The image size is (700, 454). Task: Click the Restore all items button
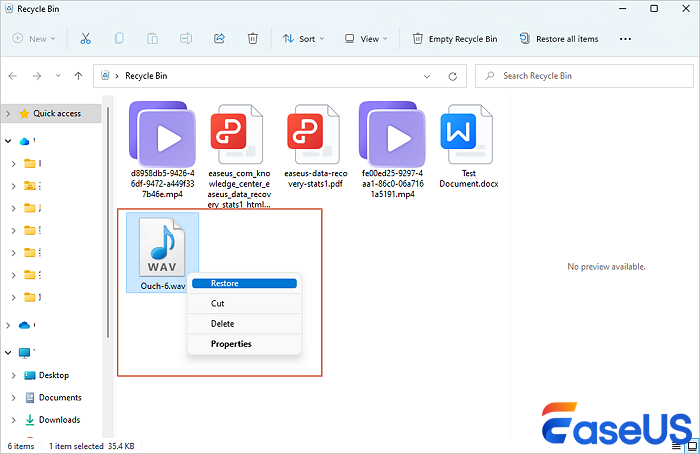pos(560,39)
